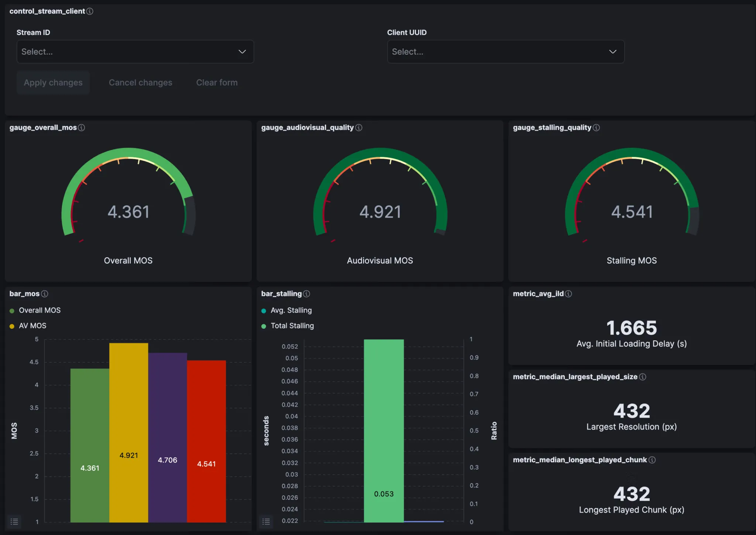Screen dimensions: 756x535
Task: Show info for gauge_audiovisual_quality panel
Action: pyautogui.click(x=359, y=128)
